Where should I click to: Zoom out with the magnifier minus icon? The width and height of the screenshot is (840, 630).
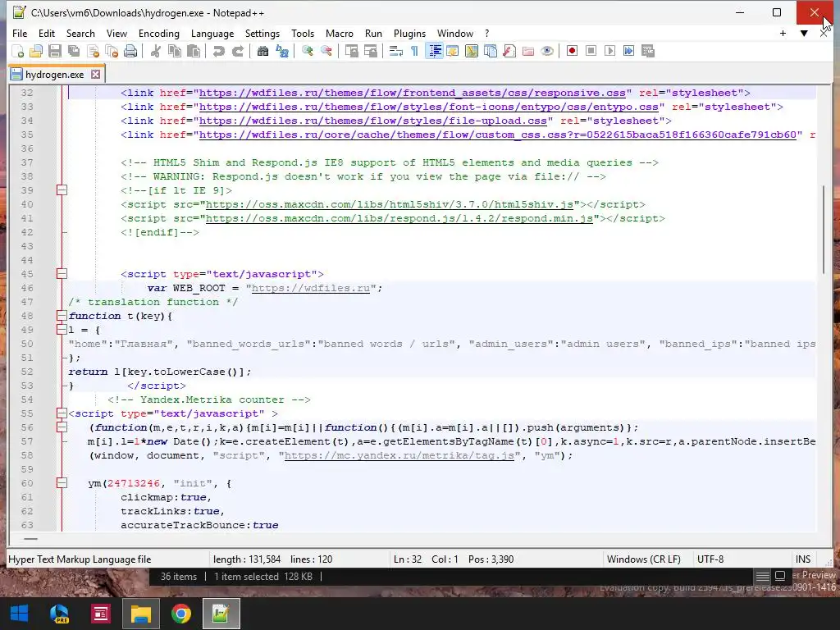click(x=326, y=51)
